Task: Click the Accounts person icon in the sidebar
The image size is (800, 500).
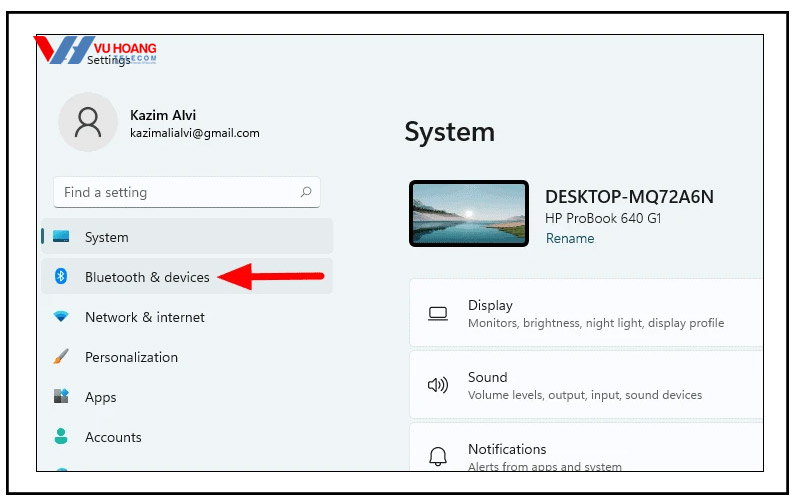Action: pos(61,437)
